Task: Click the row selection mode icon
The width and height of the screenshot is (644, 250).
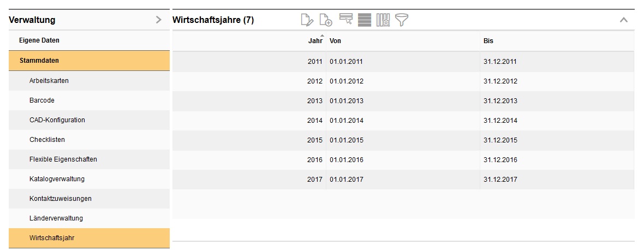Action: 346,20
